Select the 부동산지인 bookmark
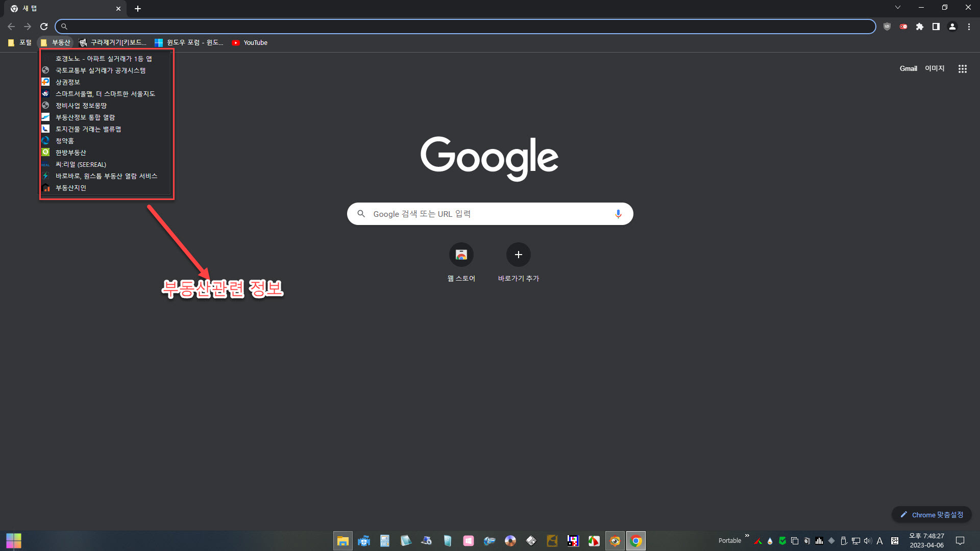980x551 pixels. [105, 188]
